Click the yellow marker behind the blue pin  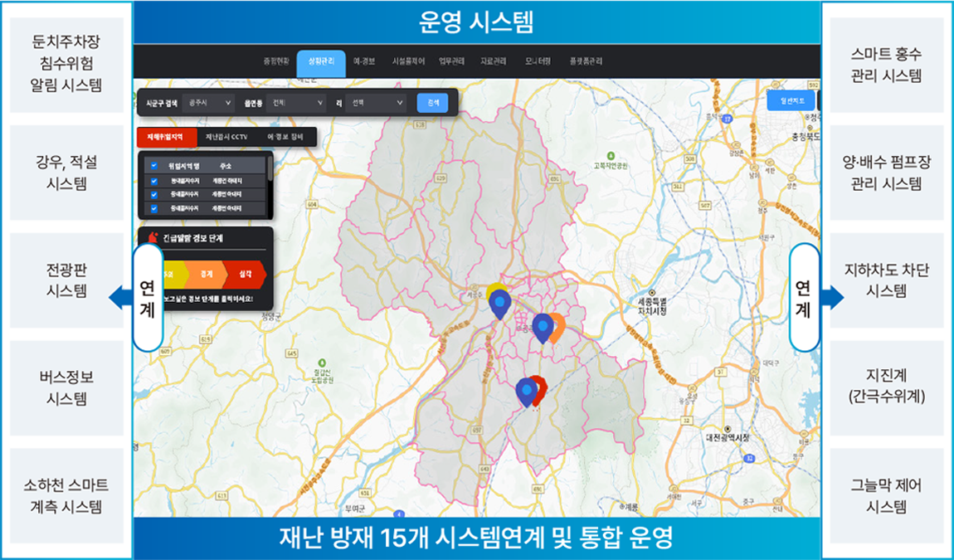495,288
